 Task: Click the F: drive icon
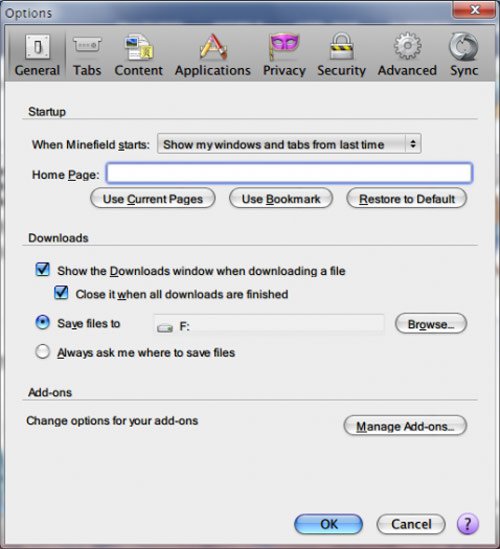[x=165, y=328]
